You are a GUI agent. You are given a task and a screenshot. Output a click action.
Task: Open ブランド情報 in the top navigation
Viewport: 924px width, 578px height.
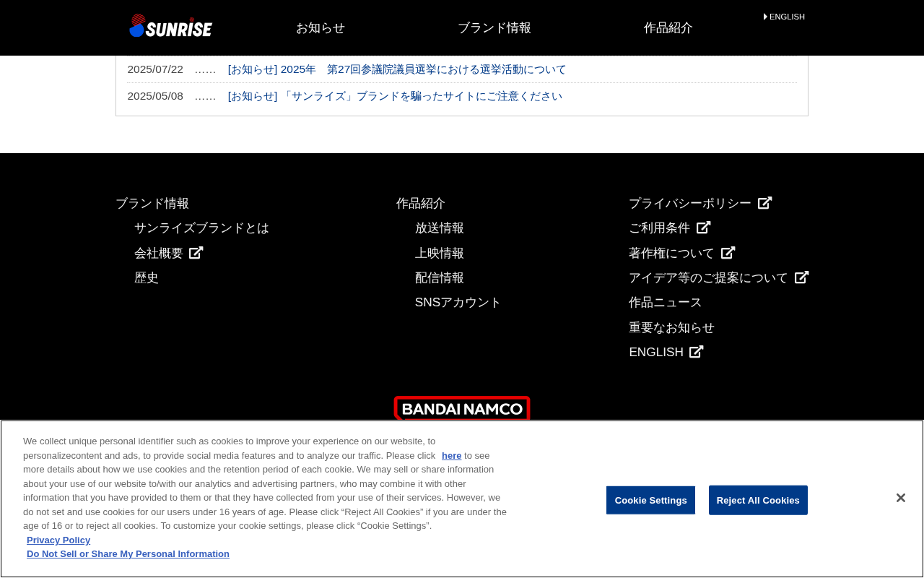click(x=494, y=27)
